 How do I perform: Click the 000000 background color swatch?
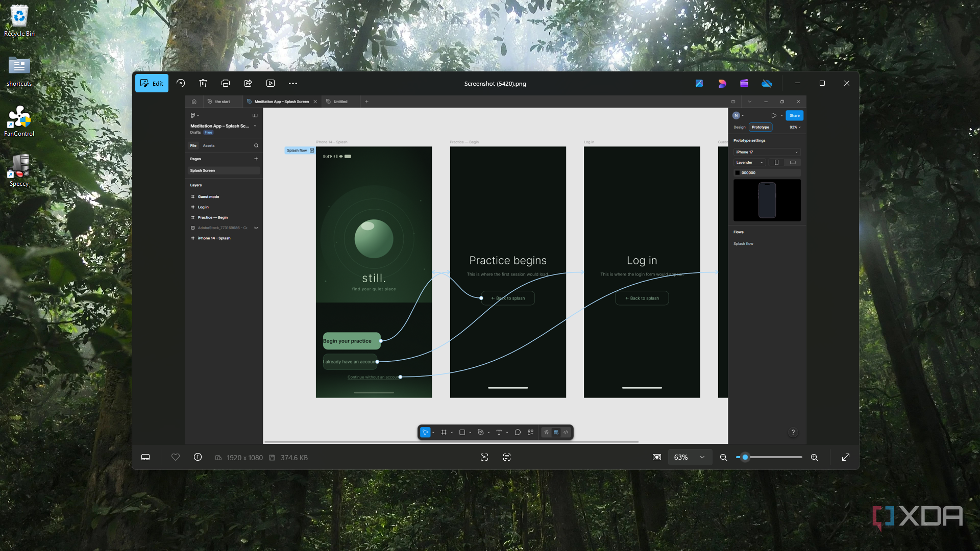click(737, 173)
